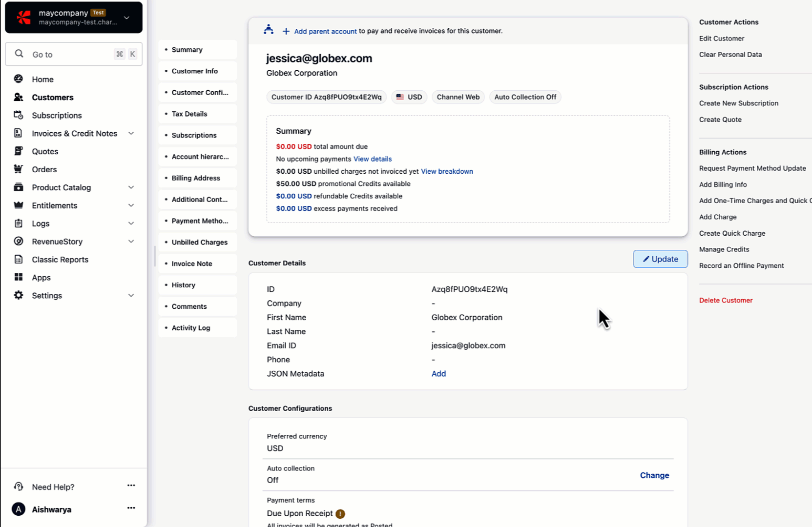This screenshot has height=527, width=812.
Task: Click the Update customer details button
Action: click(x=660, y=259)
